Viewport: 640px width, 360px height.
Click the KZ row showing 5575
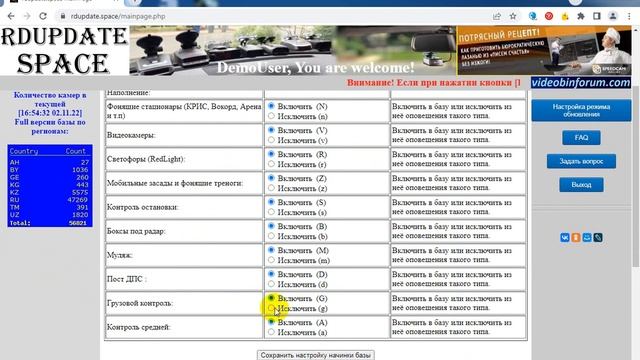[x=49, y=192]
